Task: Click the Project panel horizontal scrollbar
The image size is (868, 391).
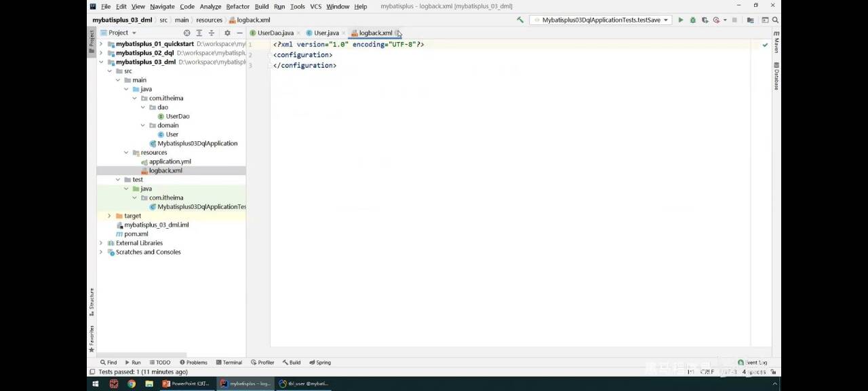Action: click(142, 354)
